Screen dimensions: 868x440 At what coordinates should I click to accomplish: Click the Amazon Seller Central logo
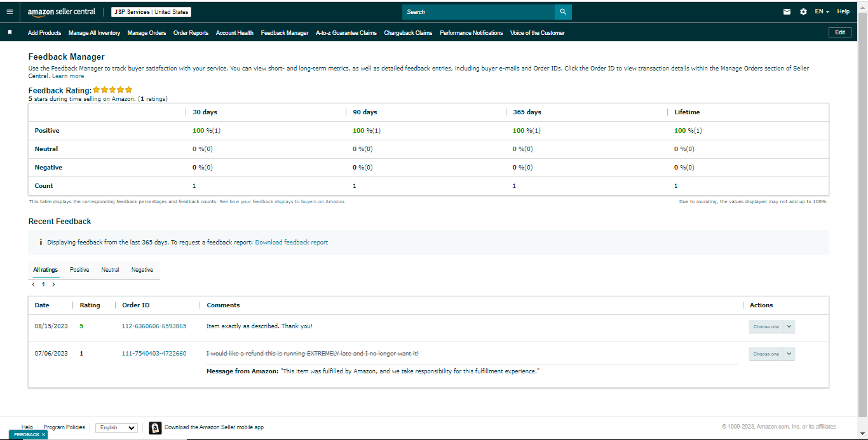(62, 12)
